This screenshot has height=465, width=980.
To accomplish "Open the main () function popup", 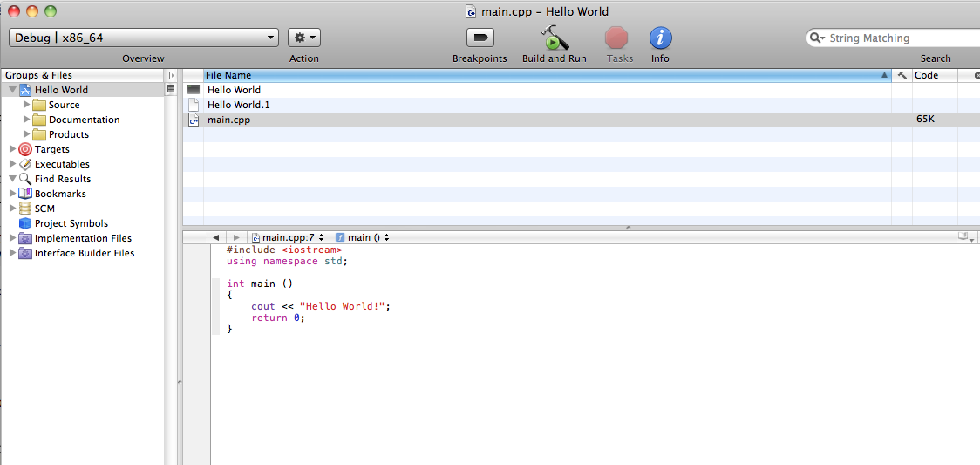I will (363, 237).
